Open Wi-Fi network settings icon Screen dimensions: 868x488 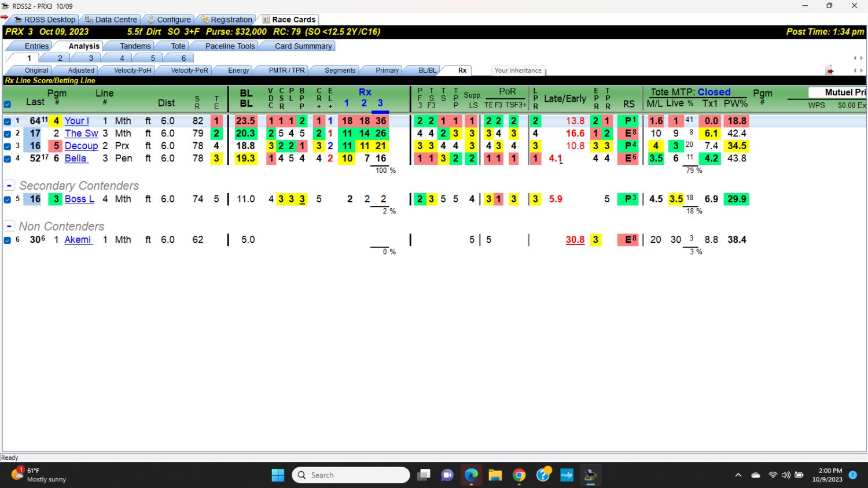773,475
